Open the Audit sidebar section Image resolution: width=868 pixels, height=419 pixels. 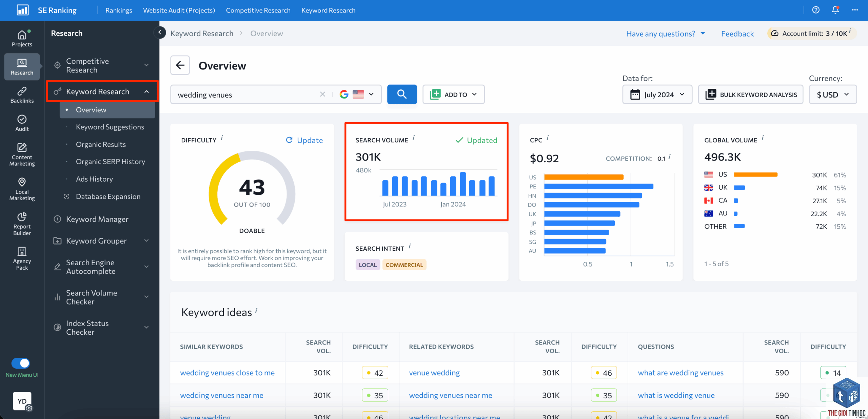[22, 123]
